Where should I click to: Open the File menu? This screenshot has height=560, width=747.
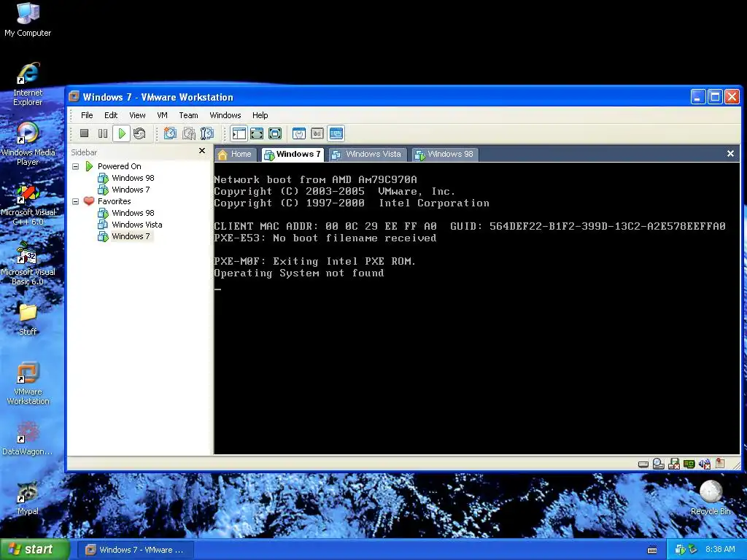tap(87, 115)
